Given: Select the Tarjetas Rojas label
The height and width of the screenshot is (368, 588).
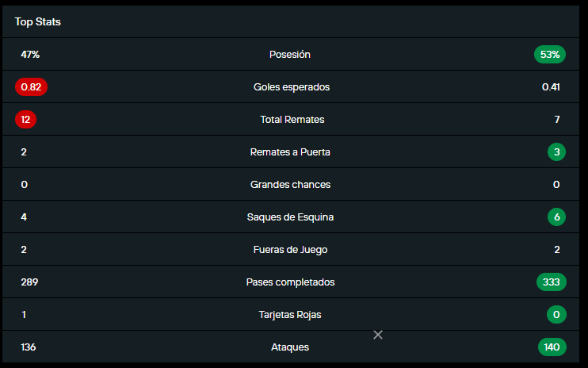Looking at the screenshot, I should (x=290, y=315).
